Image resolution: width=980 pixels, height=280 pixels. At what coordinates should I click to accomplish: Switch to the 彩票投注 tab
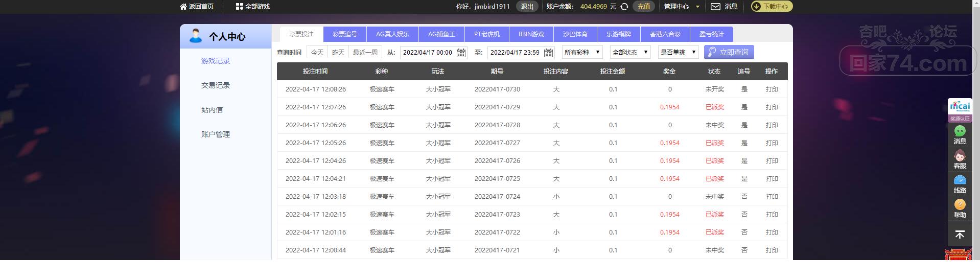click(301, 34)
